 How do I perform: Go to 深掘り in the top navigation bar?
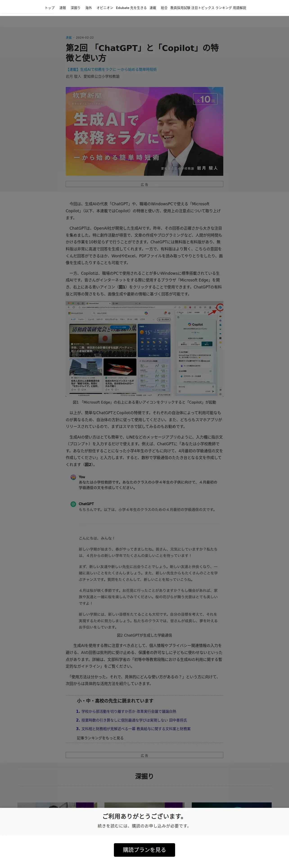[x=75, y=8]
